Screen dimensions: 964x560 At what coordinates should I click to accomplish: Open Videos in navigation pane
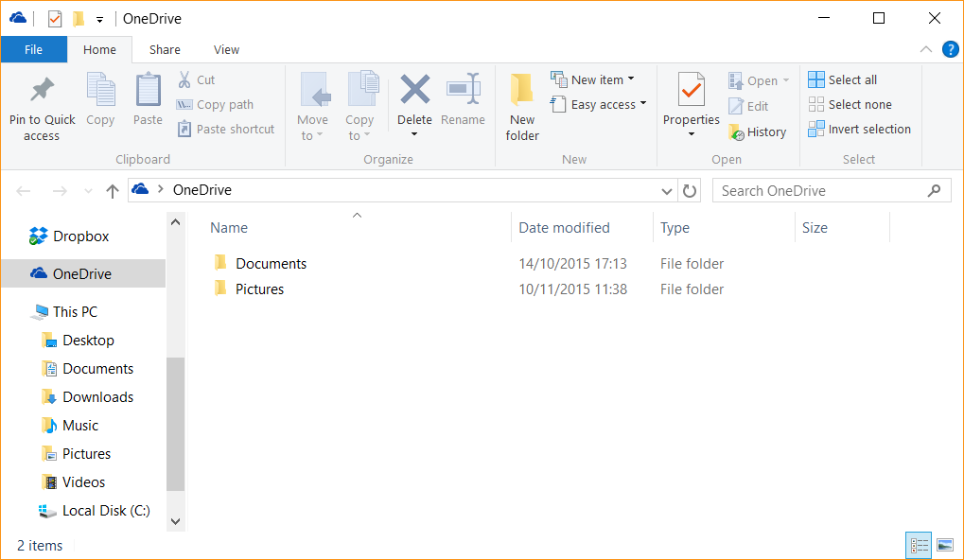tap(73, 481)
